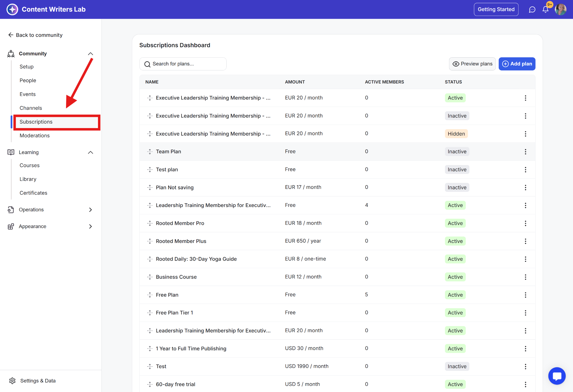Open Moderations in the sidebar

35,136
